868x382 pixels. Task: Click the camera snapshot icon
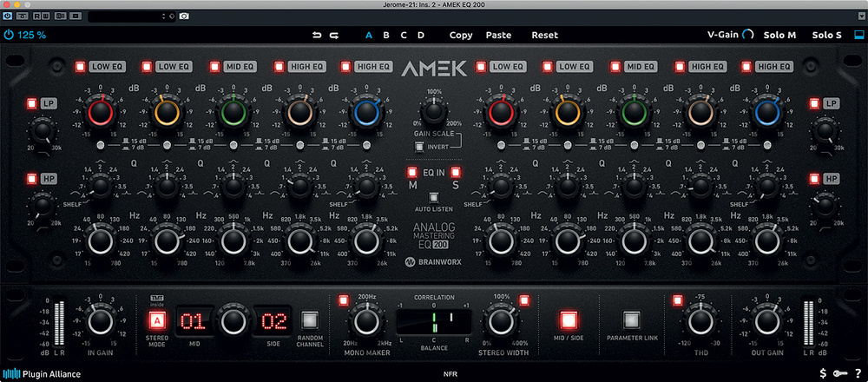(184, 16)
